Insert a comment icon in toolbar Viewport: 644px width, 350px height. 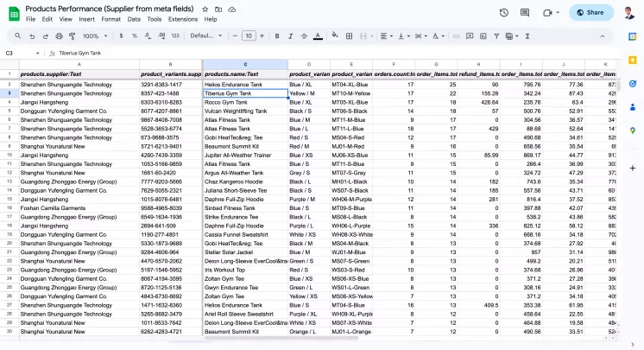click(x=470, y=36)
